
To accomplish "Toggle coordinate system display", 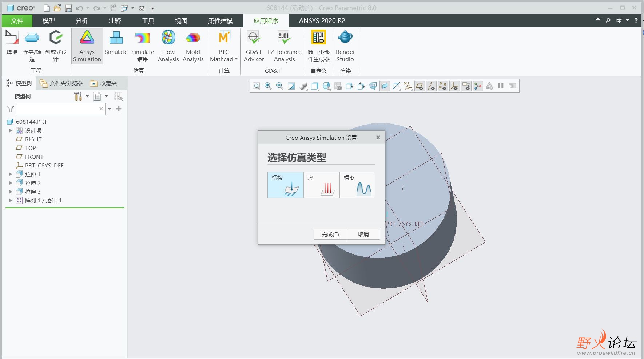I will [x=454, y=86].
